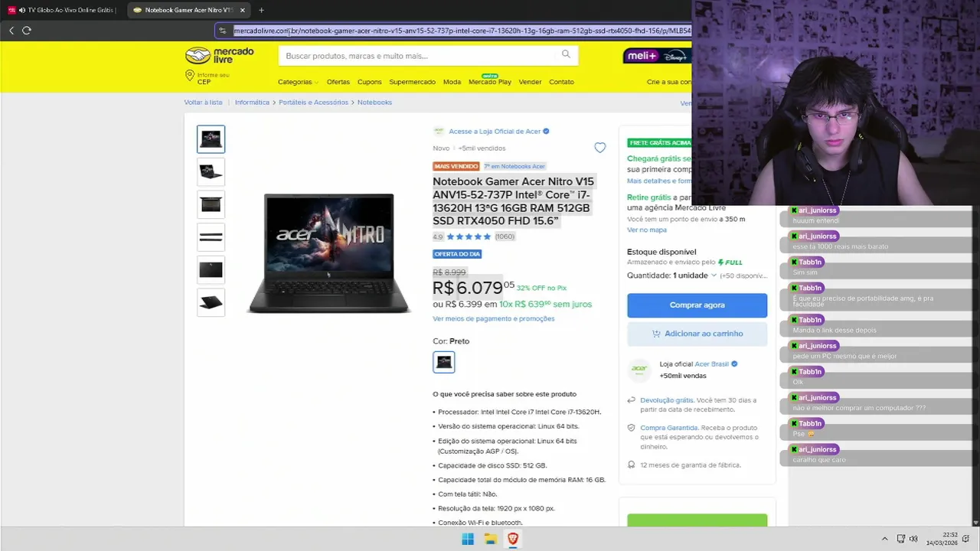Click Informática breadcrumb
The width and height of the screenshot is (980, 551).
(x=252, y=103)
